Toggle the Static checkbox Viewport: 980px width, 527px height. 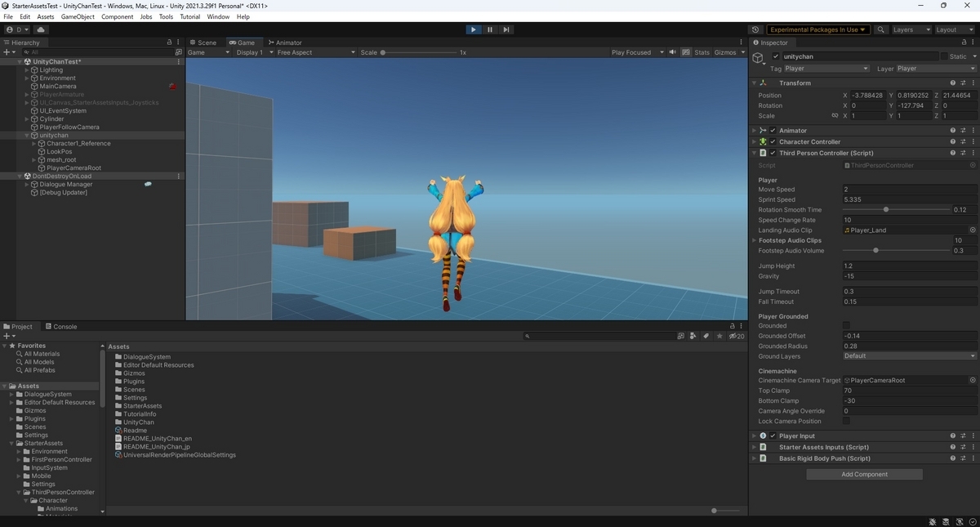point(944,56)
